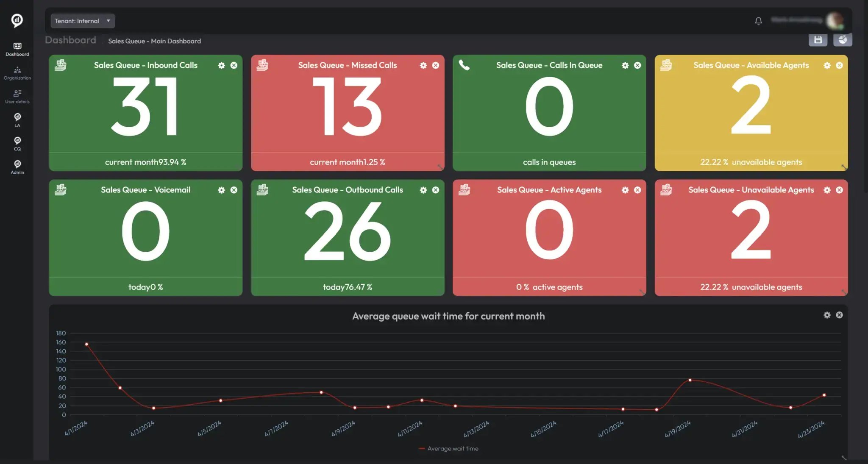Screen dimensions: 868x464
Task: Click the phone icon on Calls In Queue
Action: [464, 65]
